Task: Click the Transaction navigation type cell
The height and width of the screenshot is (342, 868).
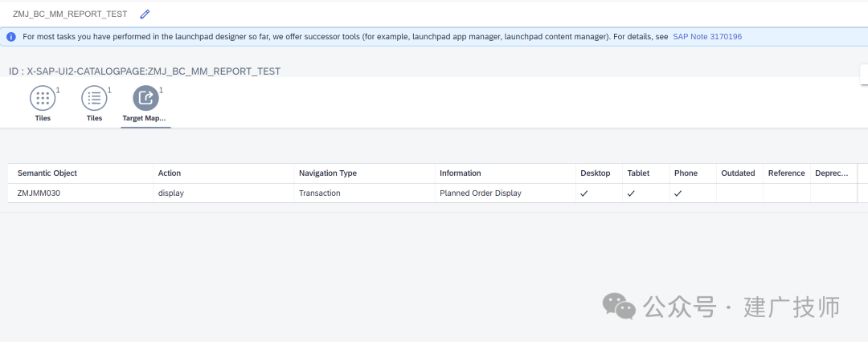Action: click(364, 193)
